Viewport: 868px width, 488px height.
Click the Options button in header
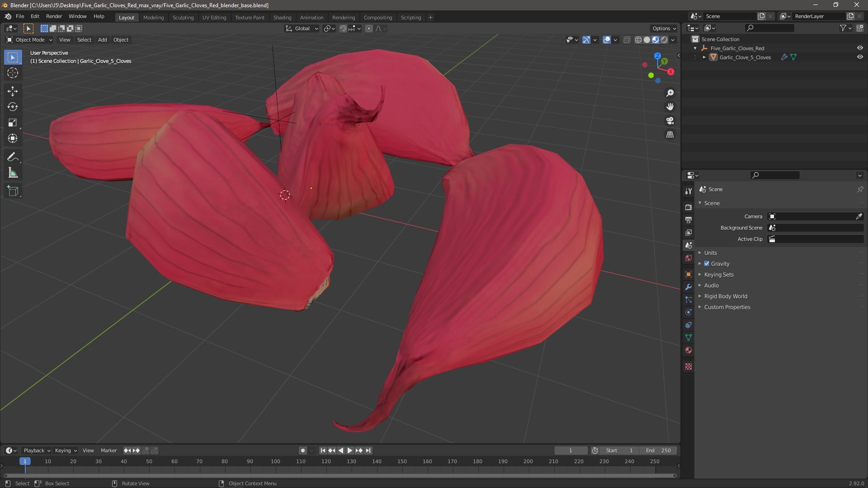pyautogui.click(x=664, y=28)
